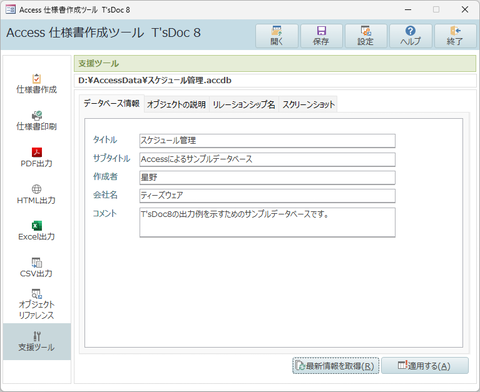The width and height of the screenshot is (480, 392).
Task: Select 仕様書印刷 in the sidebar
Action: 37,121
